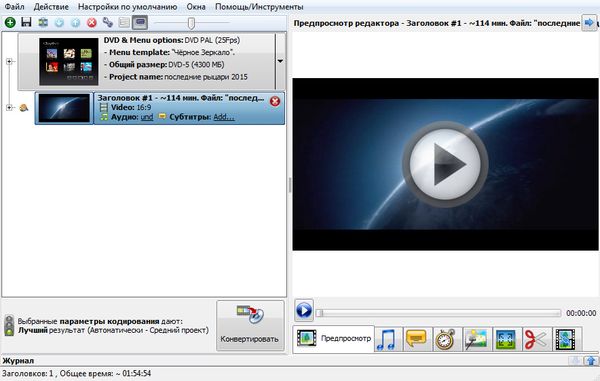Adjust the toolbar zoom slider handle
The height and width of the screenshot is (381, 600).
tap(191, 23)
